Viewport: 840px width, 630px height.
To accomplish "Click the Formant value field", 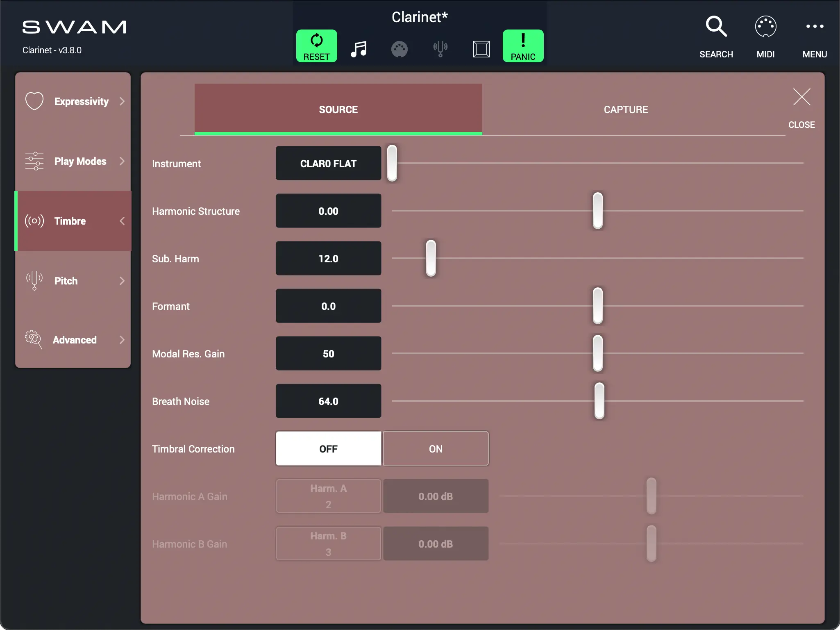I will click(328, 306).
